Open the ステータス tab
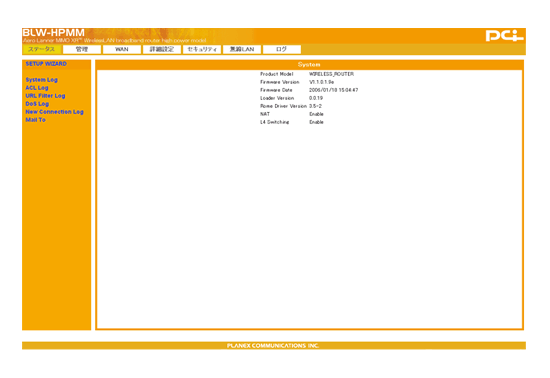This screenshot has height=378, width=550. [42, 49]
